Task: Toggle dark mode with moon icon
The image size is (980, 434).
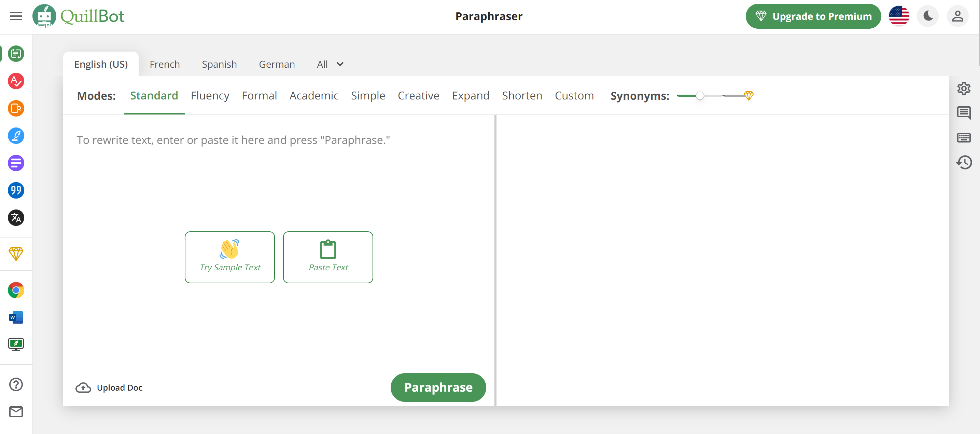Action: (928, 16)
